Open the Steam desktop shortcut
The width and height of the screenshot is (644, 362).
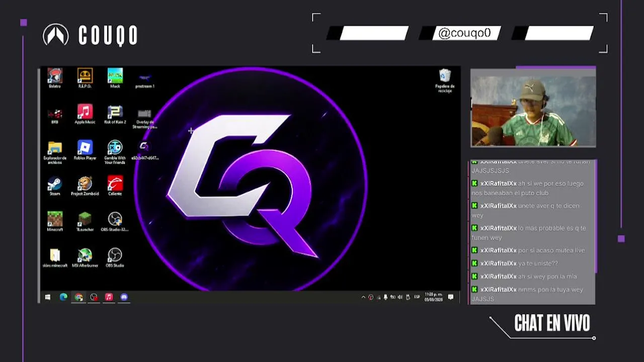(x=55, y=186)
